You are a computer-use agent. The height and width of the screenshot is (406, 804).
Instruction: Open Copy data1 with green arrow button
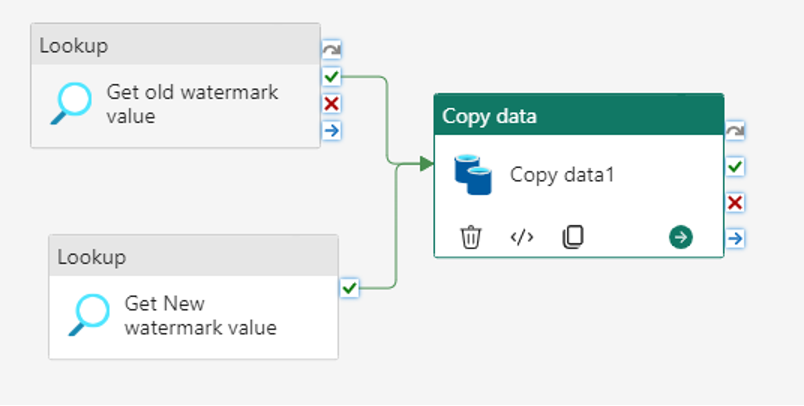681,237
